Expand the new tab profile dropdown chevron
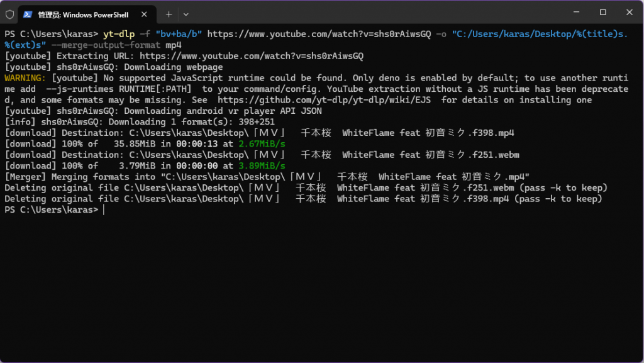Screen dimensions: 644x363 coord(186,14)
